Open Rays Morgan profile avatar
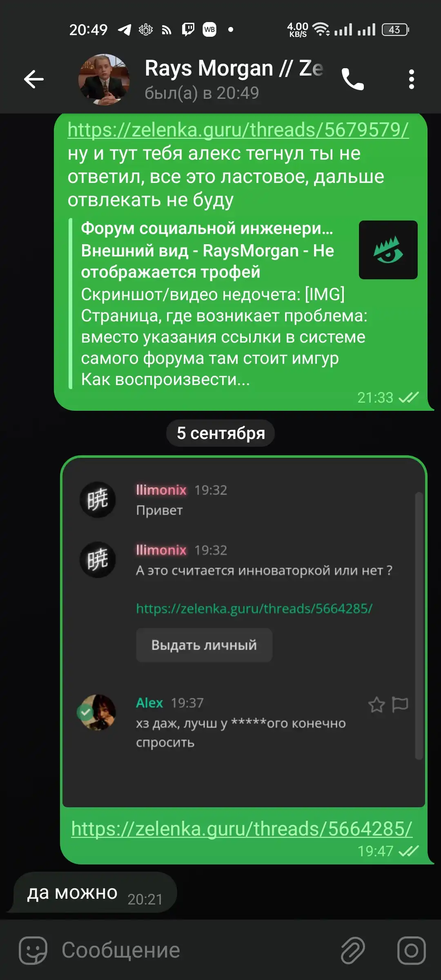 pos(105,79)
